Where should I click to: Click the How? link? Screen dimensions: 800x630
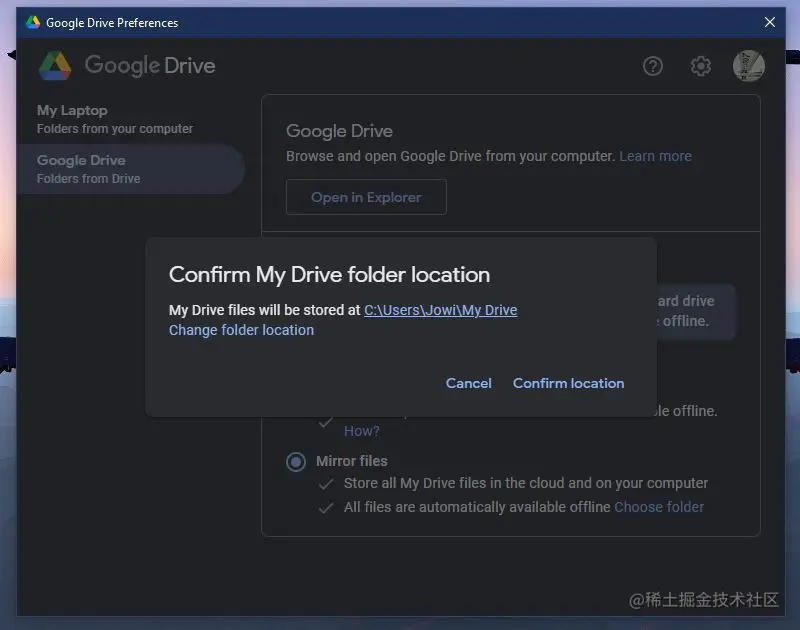[x=361, y=431]
